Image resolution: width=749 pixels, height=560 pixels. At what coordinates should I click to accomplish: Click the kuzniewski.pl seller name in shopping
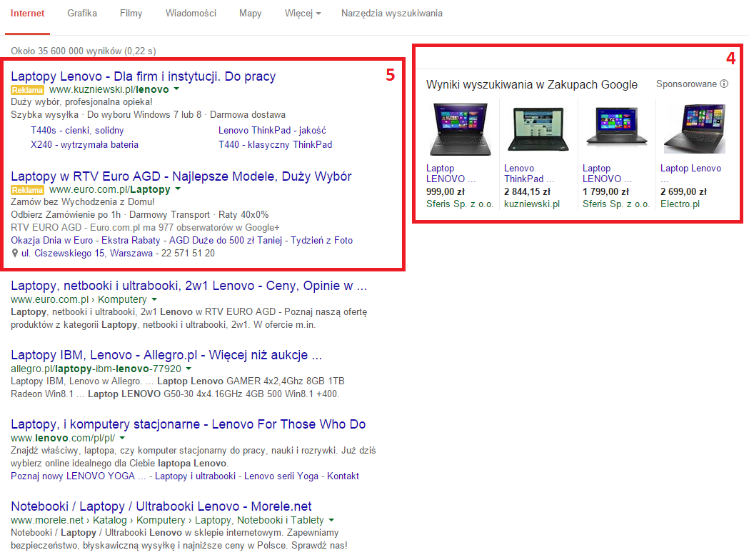tap(532, 204)
